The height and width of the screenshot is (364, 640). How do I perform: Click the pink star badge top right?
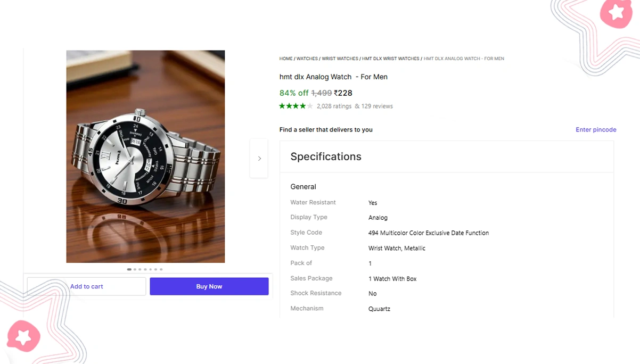tap(616, 13)
